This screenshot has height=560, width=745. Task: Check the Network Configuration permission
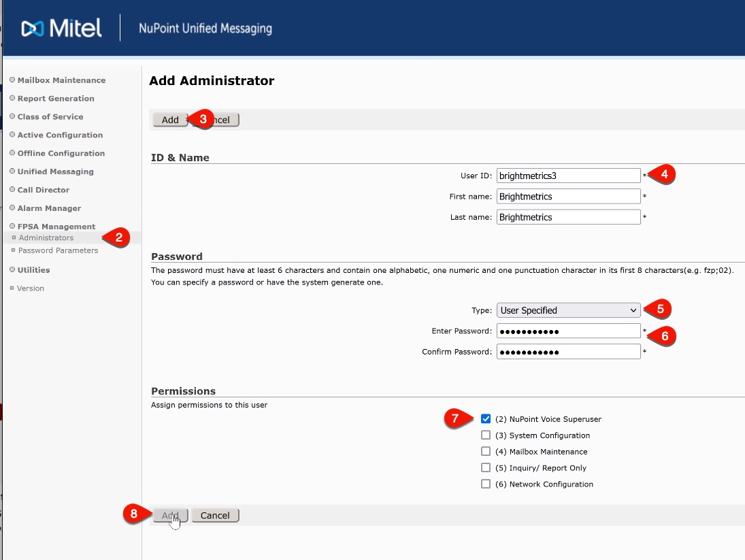coord(486,484)
